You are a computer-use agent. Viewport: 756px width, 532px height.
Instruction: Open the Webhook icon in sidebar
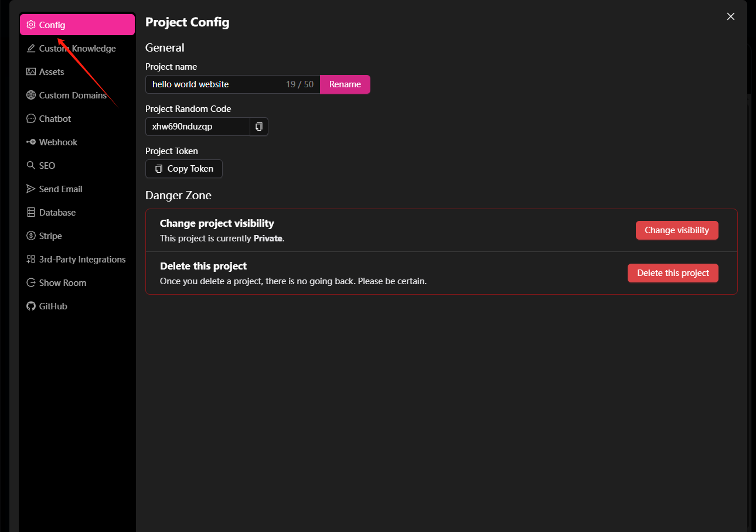click(x=31, y=142)
